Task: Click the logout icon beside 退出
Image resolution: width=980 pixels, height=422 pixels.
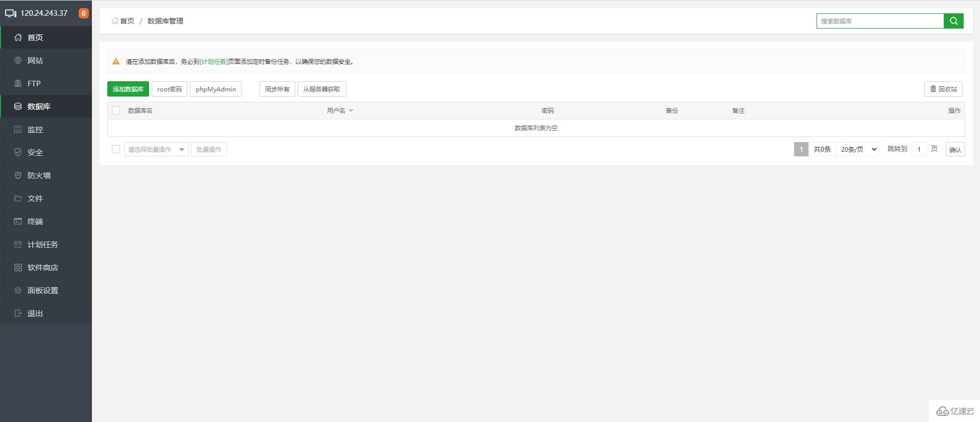Action: click(x=18, y=313)
